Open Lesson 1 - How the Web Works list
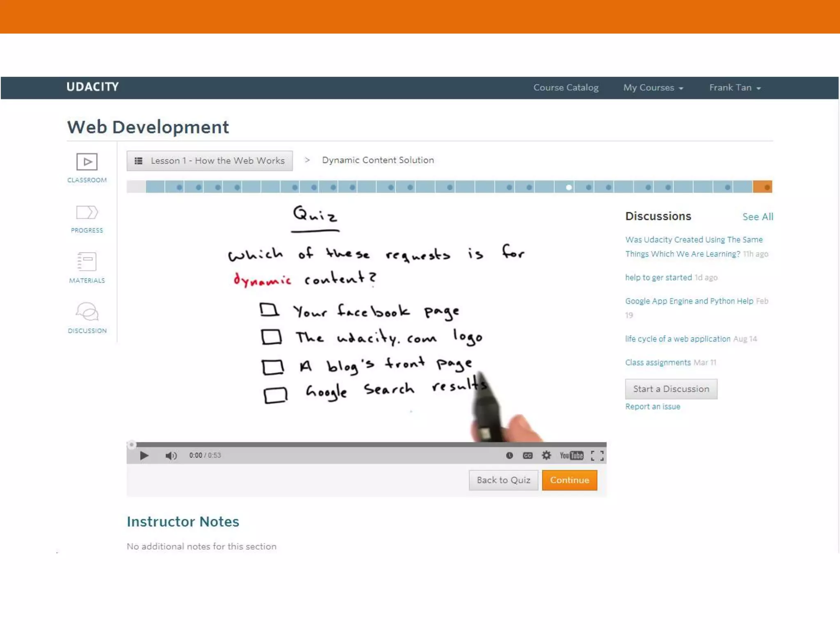This screenshot has height=630, width=840. pos(210,161)
